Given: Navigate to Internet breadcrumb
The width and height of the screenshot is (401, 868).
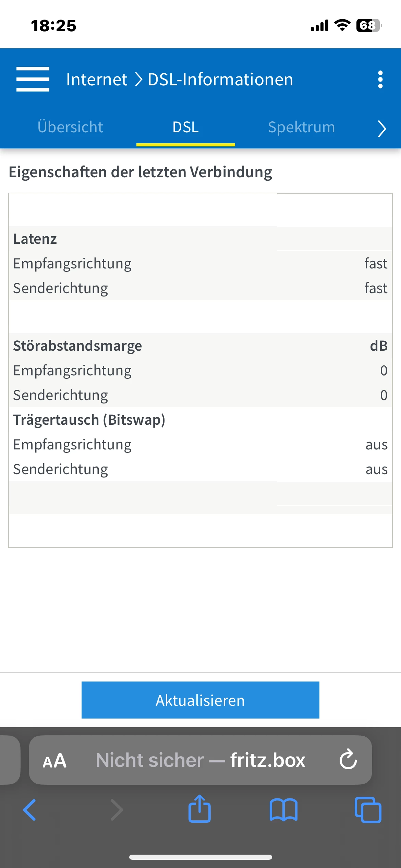Looking at the screenshot, I should pos(97,80).
